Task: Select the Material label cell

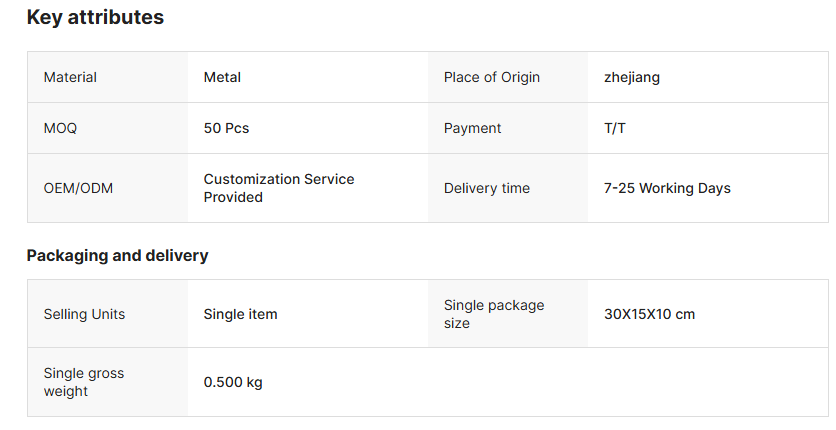Action: 70,77
